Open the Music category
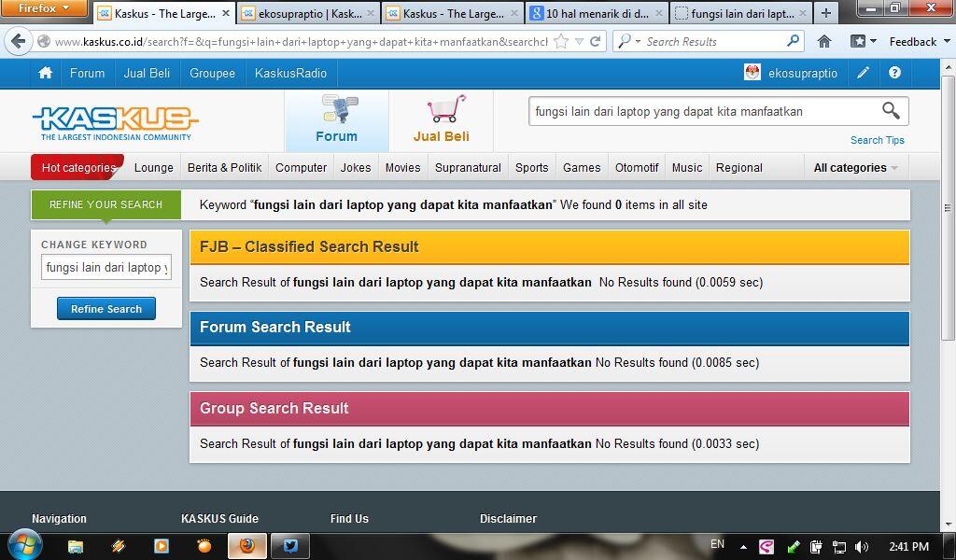 [x=687, y=168]
